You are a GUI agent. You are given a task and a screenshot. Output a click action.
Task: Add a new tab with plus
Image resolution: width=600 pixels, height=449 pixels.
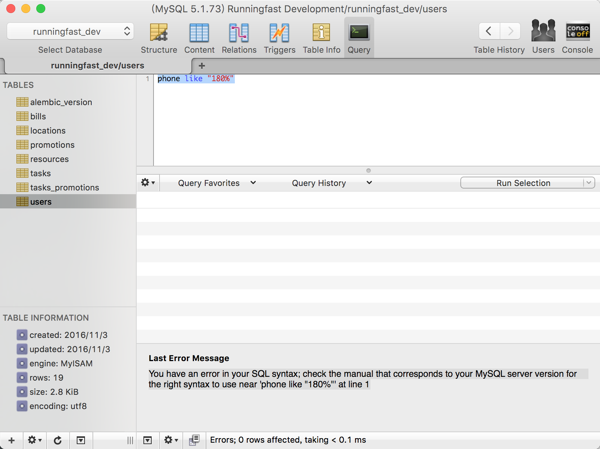coord(202,66)
